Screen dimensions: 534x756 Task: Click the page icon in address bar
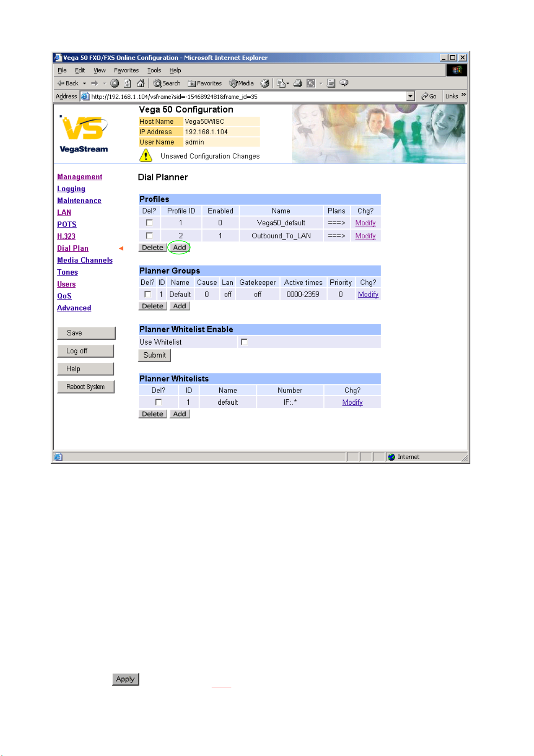(x=85, y=96)
